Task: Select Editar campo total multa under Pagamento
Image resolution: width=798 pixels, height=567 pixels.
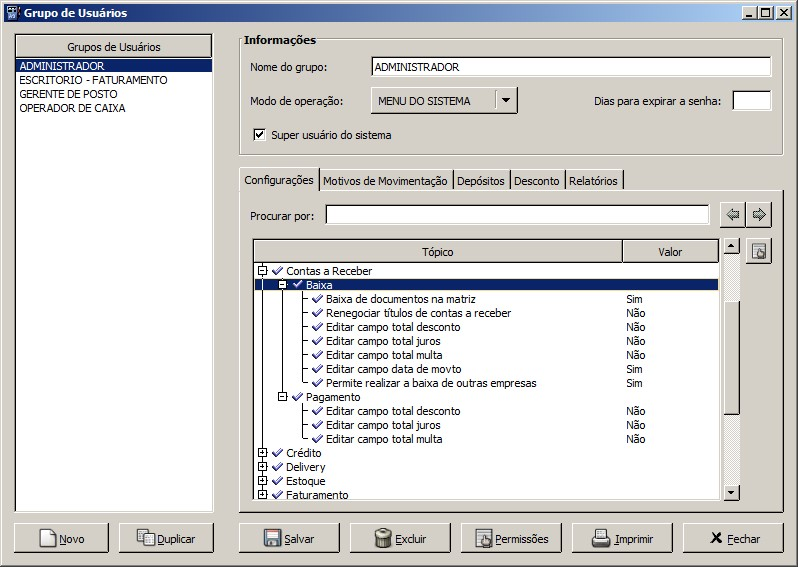Action: coord(384,439)
